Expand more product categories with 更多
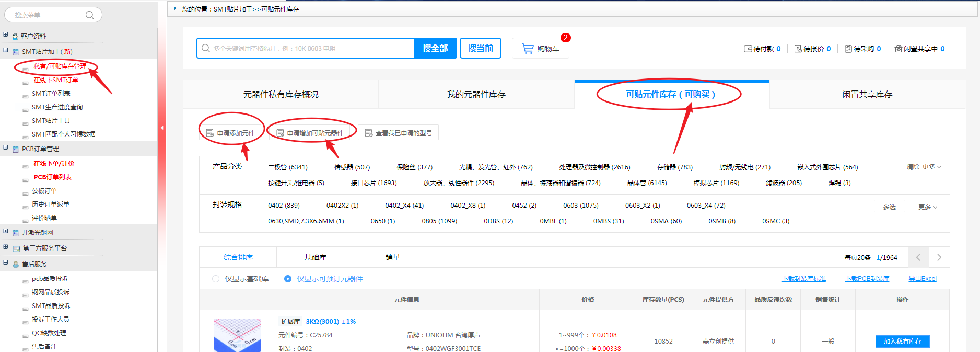This screenshot has height=352, width=980. [931, 167]
